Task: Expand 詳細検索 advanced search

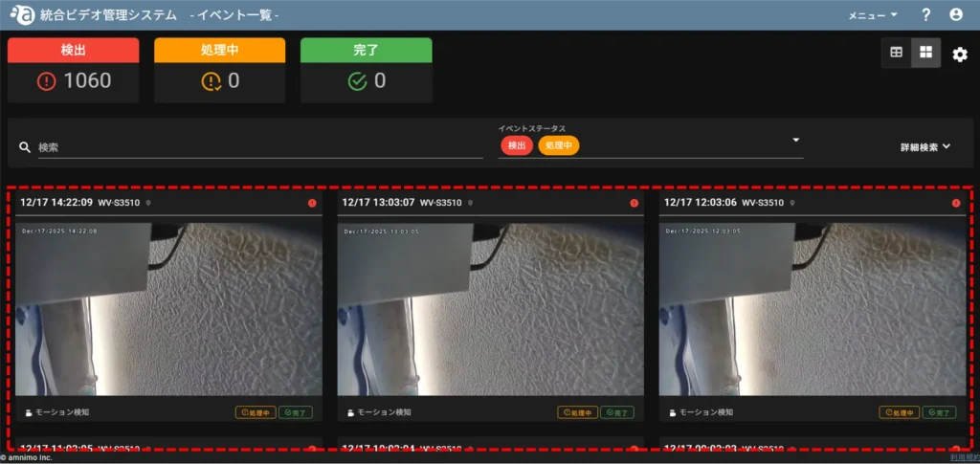Action: [924, 147]
